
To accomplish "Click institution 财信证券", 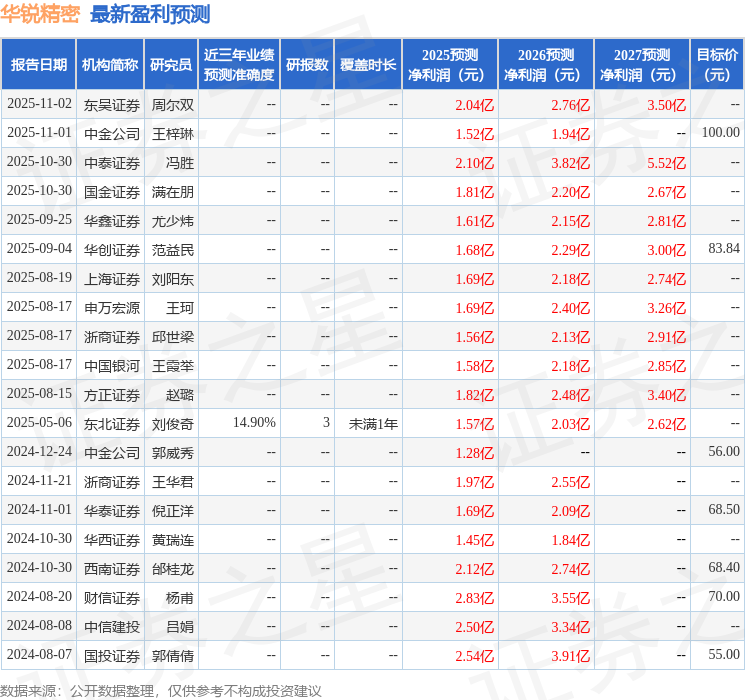I will click(112, 598).
